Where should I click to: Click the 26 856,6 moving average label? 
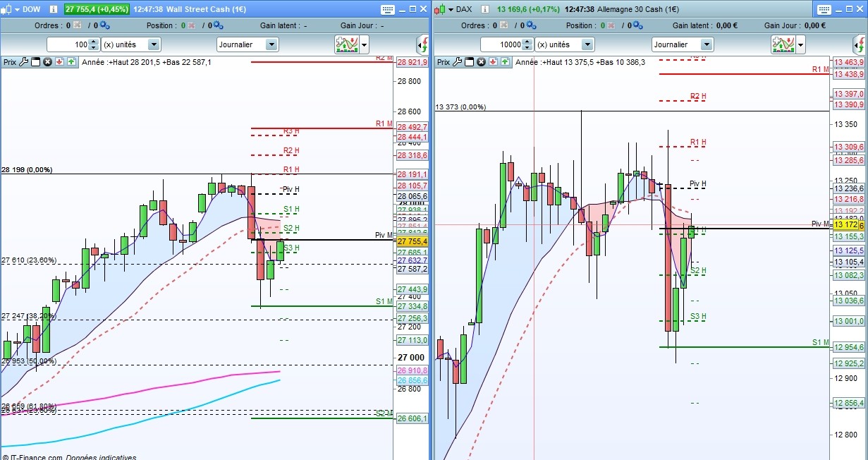412,380
